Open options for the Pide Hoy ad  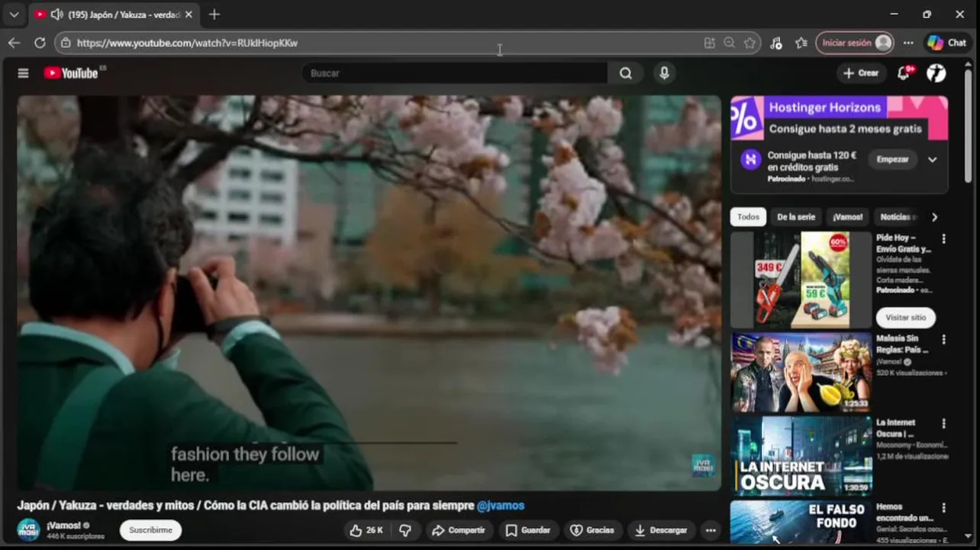(x=943, y=238)
